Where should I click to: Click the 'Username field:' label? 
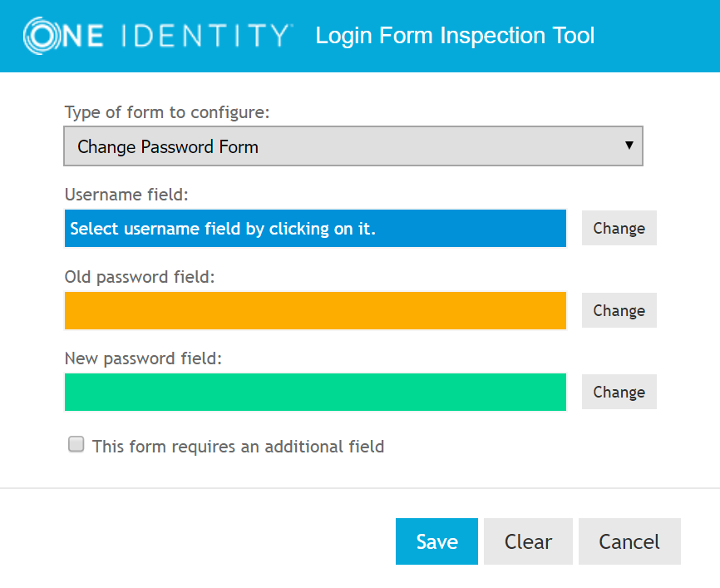pos(127,195)
